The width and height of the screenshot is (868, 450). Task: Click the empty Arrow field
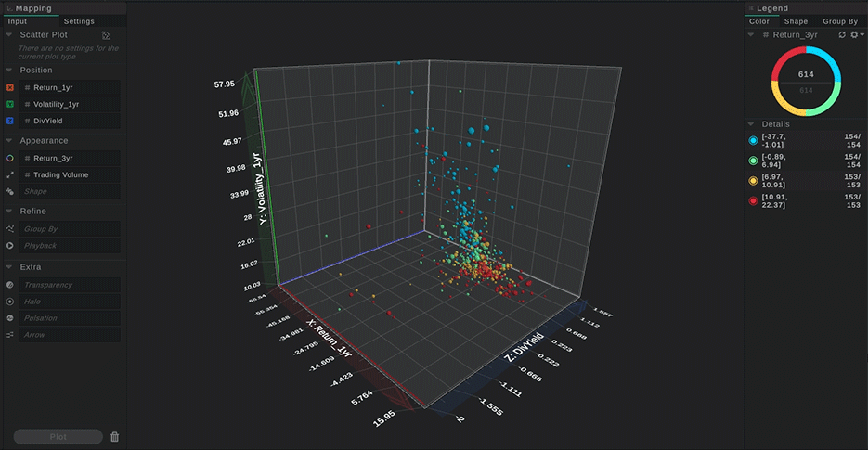[70, 335]
